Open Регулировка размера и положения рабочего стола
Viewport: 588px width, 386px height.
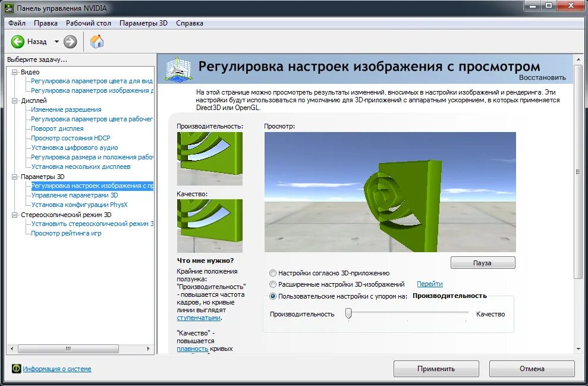92,157
